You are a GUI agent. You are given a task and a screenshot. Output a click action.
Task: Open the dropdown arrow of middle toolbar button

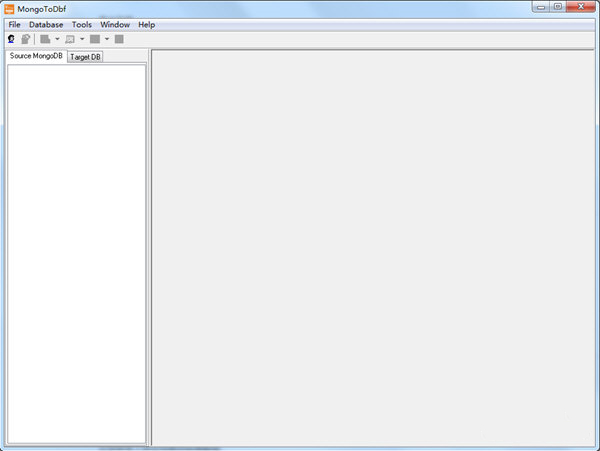tap(82, 39)
